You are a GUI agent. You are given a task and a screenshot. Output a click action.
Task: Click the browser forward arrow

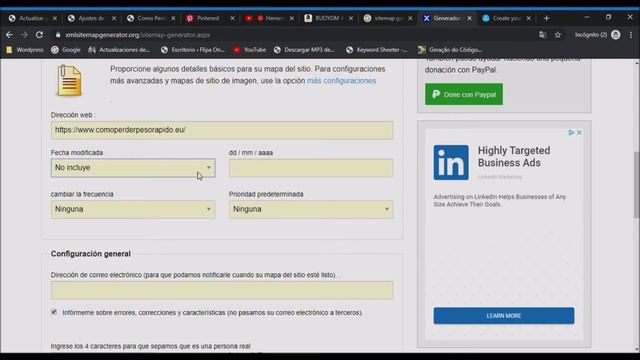[x=24, y=35]
